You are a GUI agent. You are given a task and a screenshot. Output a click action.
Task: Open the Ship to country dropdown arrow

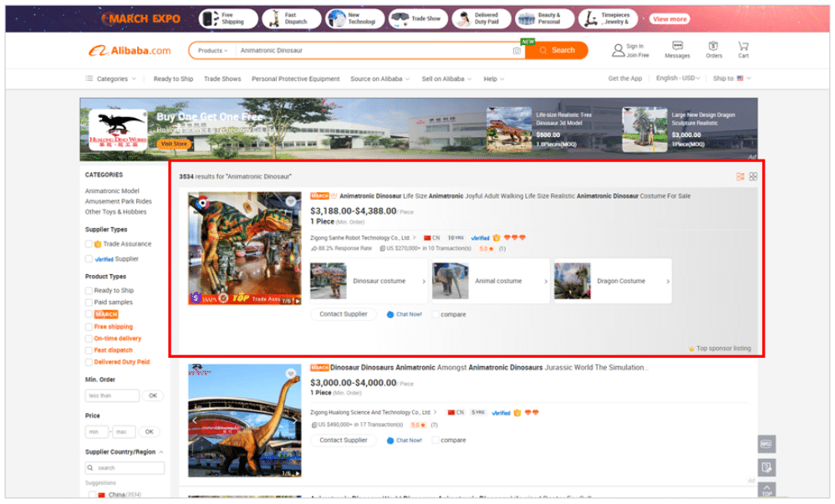tap(749, 79)
